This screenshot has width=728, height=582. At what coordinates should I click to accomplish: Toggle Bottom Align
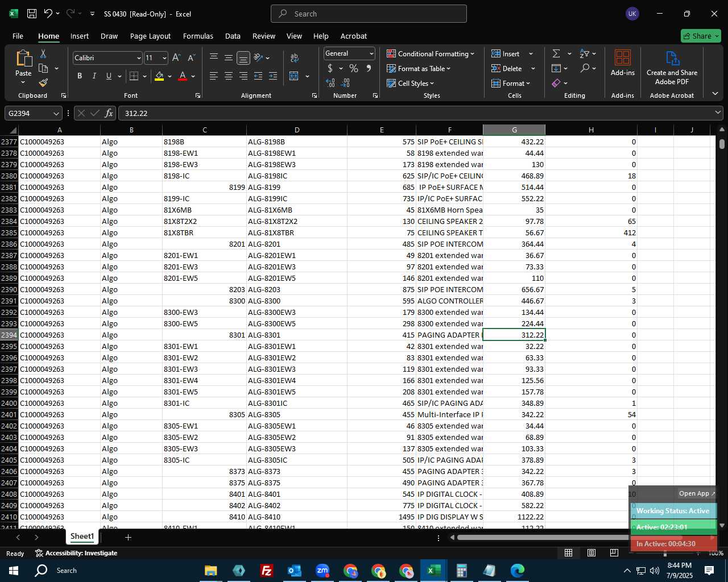243,58
